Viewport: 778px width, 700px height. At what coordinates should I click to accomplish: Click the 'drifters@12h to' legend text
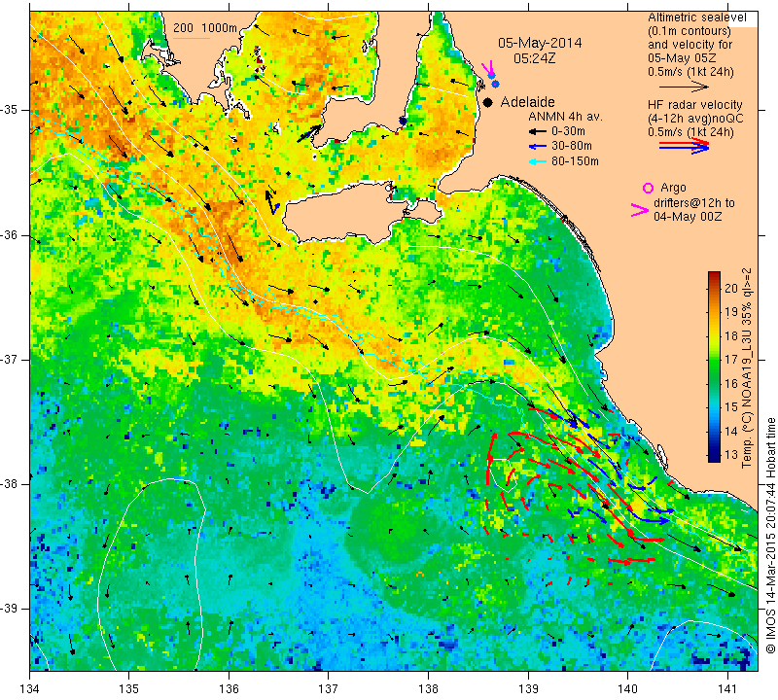(694, 203)
